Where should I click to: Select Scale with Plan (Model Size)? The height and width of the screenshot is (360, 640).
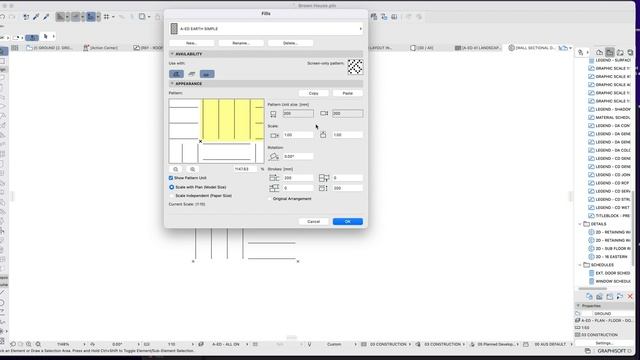171,187
